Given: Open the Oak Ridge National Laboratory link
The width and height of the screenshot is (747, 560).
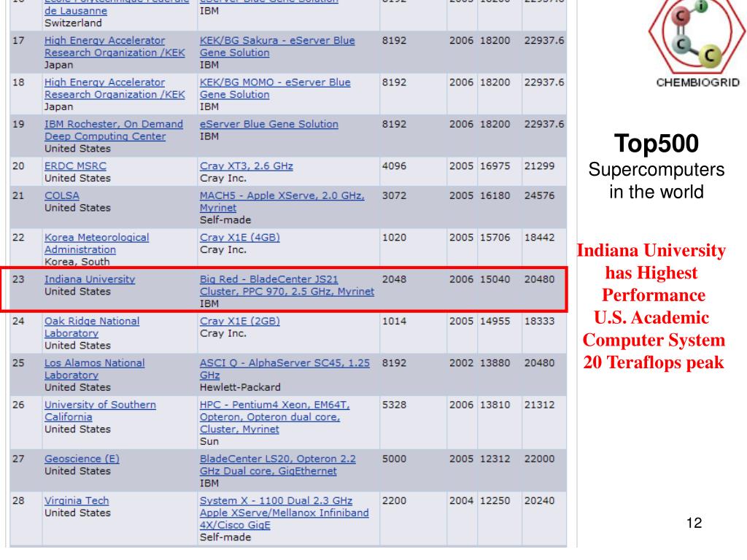Looking at the screenshot, I should coord(92,327).
